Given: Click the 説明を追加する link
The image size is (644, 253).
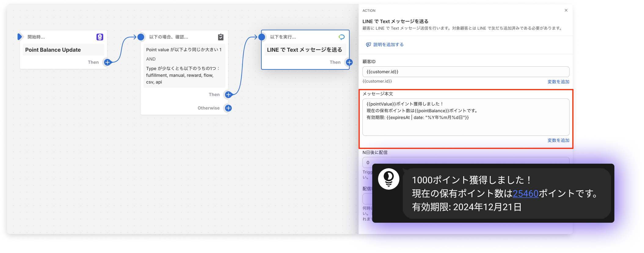Looking at the screenshot, I should point(388,45).
